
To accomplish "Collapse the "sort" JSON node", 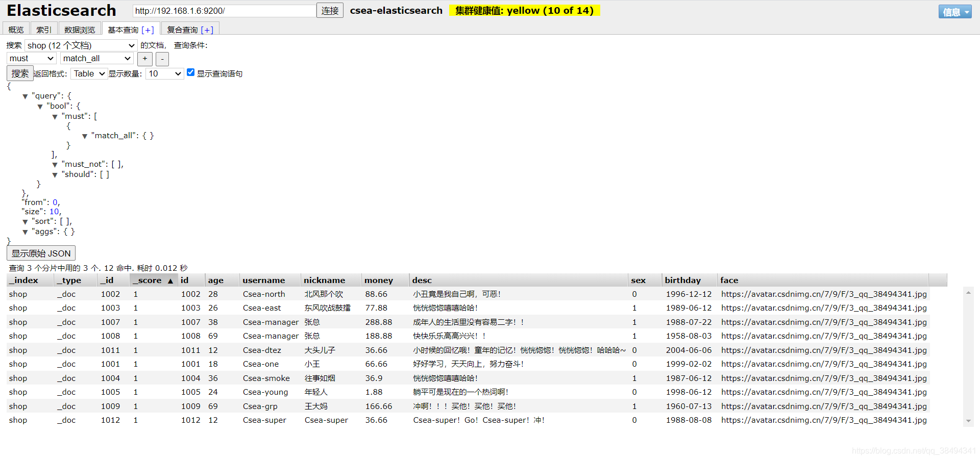I will 25,222.
